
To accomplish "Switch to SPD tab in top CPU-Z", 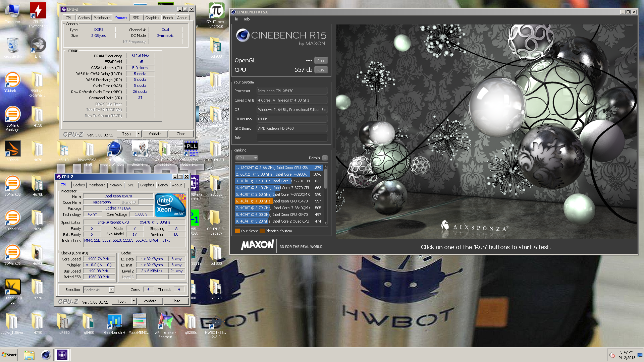I will 136,18.
